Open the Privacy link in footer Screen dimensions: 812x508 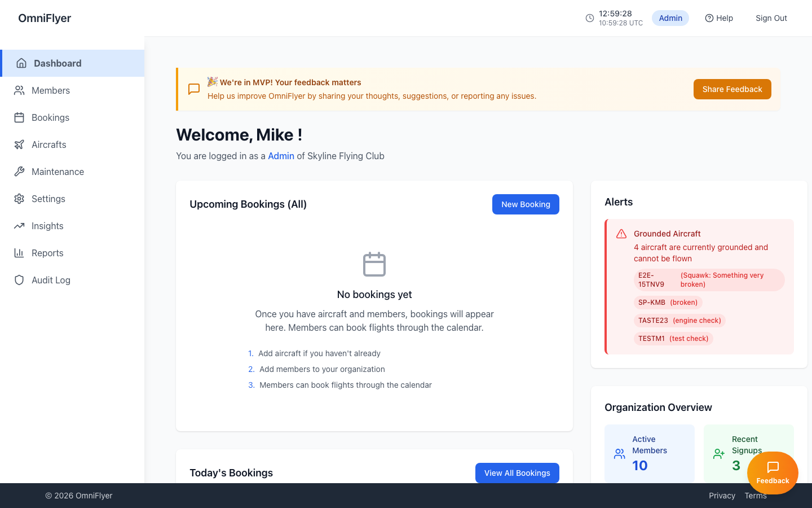[722, 496]
